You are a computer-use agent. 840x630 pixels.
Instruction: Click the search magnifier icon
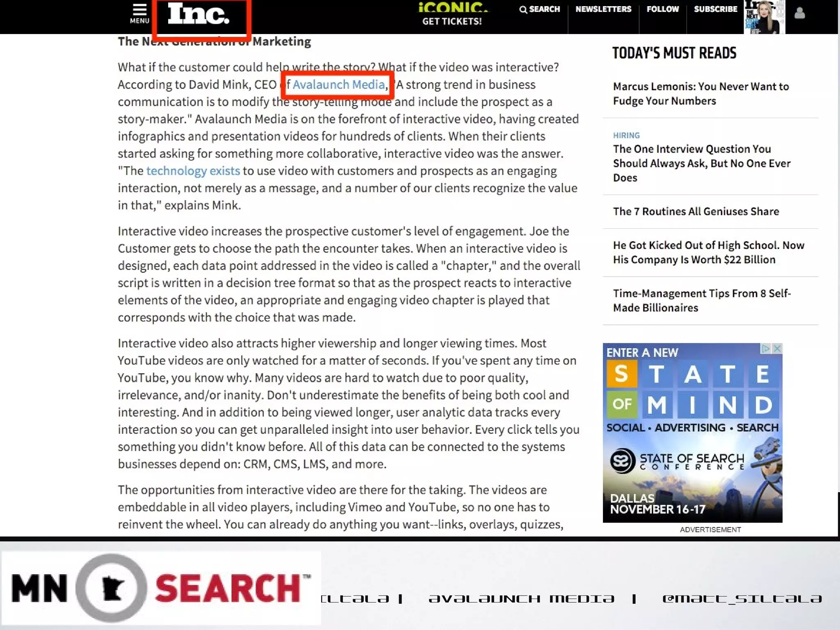click(x=523, y=9)
